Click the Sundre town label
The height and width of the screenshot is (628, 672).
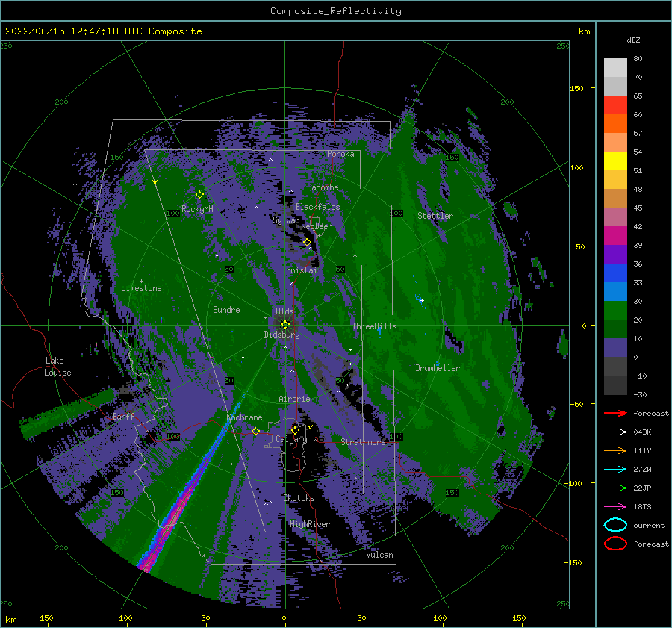click(226, 309)
